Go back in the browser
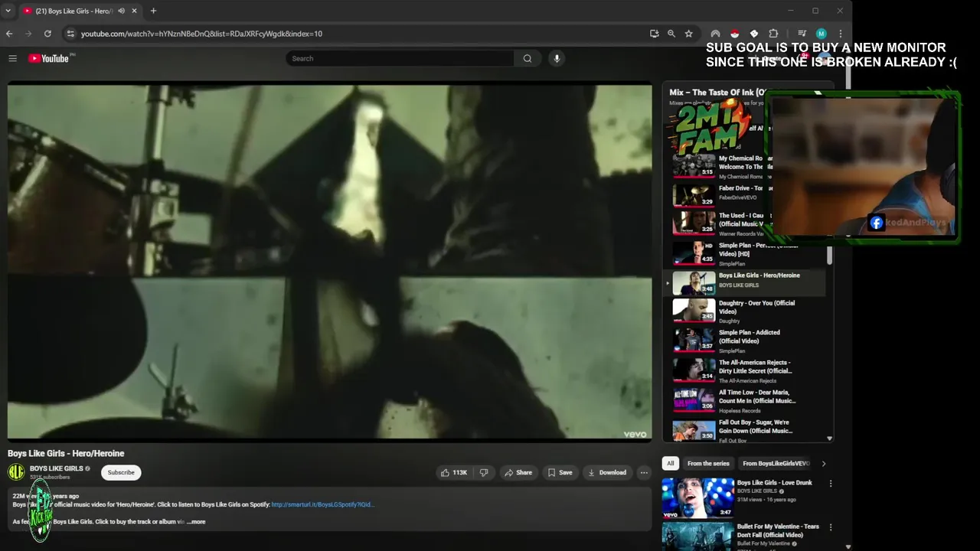Image resolution: width=980 pixels, height=551 pixels. 9,34
